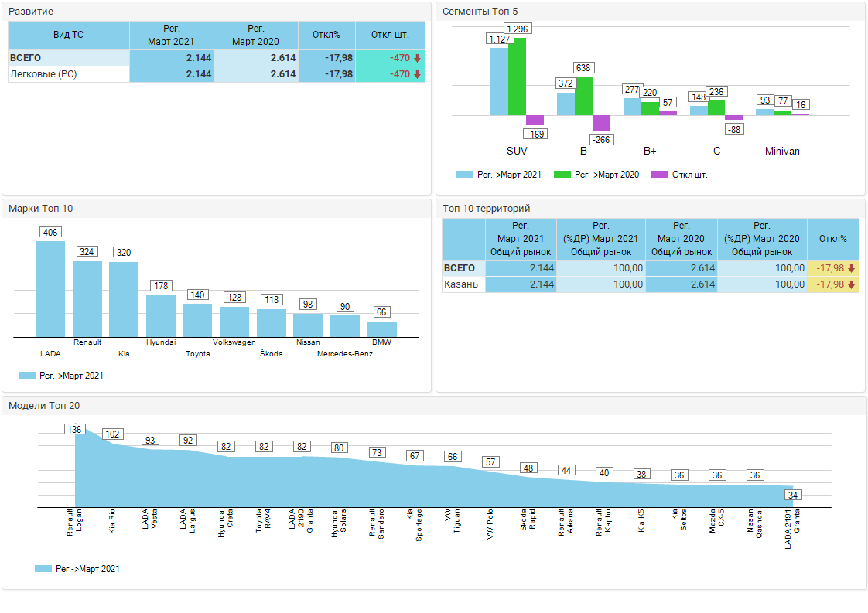Click the BMW bar labeled 66

pyautogui.click(x=381, y=329)
